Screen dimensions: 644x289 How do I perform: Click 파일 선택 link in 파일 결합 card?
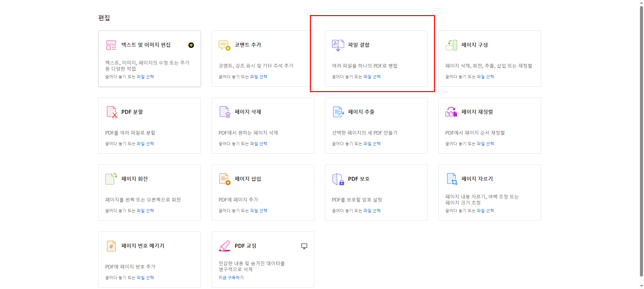[372, 77]
